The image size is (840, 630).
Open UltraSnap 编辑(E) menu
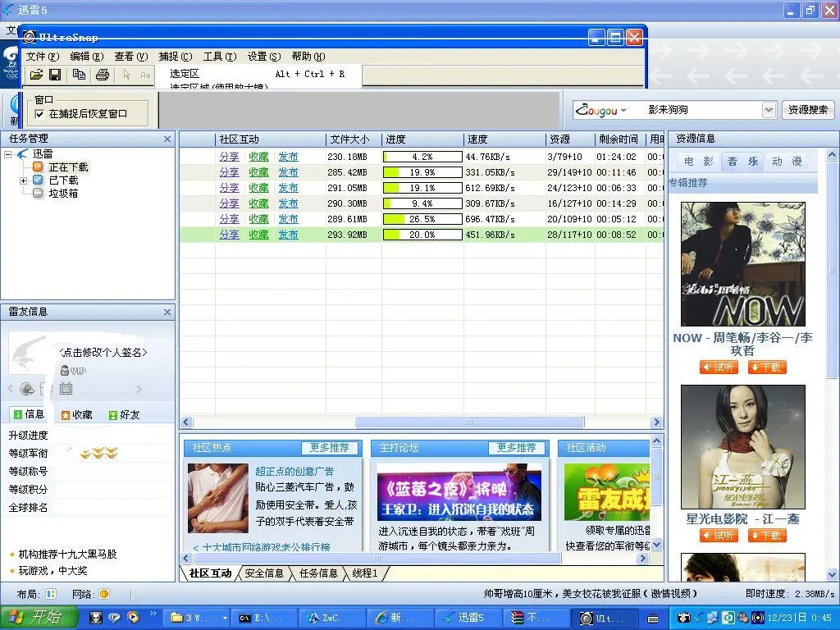(x=87, y=57)
